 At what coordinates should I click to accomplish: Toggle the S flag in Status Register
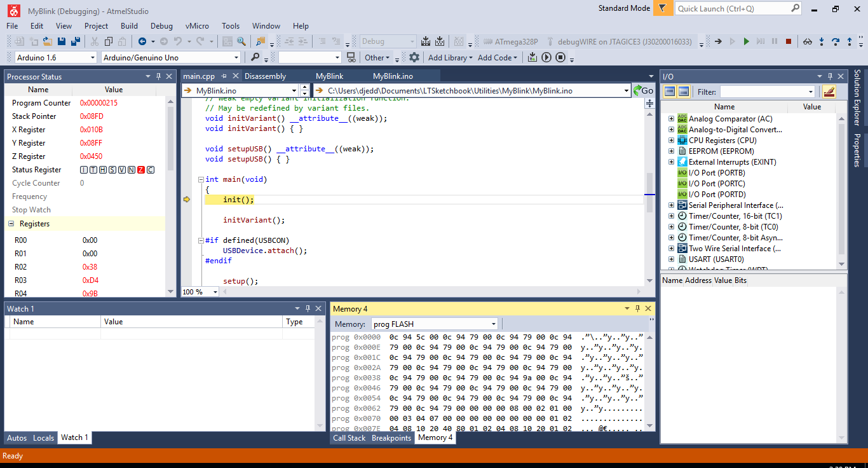point(112,170)
